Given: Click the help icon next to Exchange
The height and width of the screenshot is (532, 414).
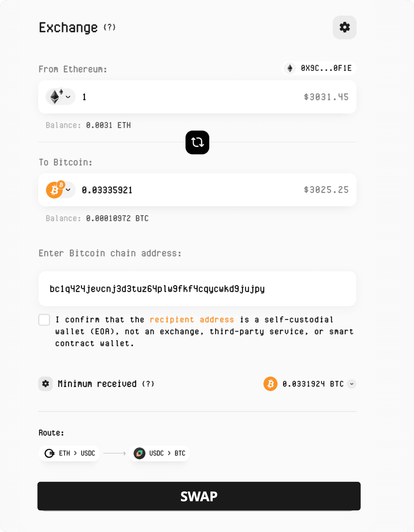Looking at the screenshot, I should tap(109, 27).
